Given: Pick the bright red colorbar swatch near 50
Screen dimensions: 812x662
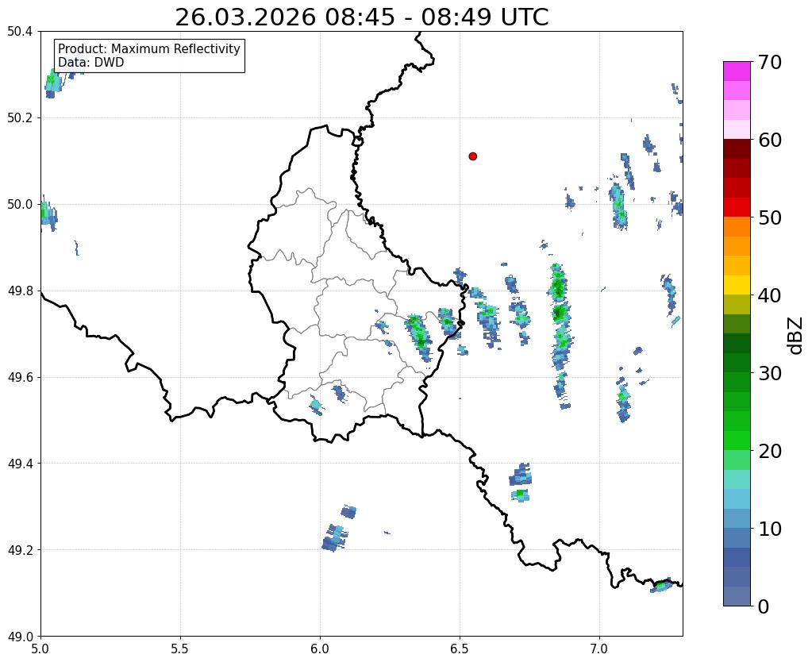Looking at the screenshot, I should click(737, 207).
